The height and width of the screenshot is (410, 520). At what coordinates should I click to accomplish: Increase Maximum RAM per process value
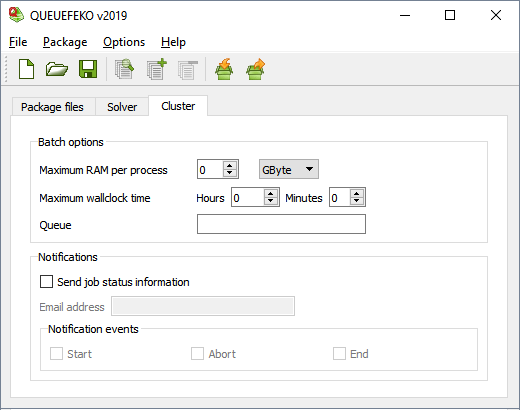230,165
